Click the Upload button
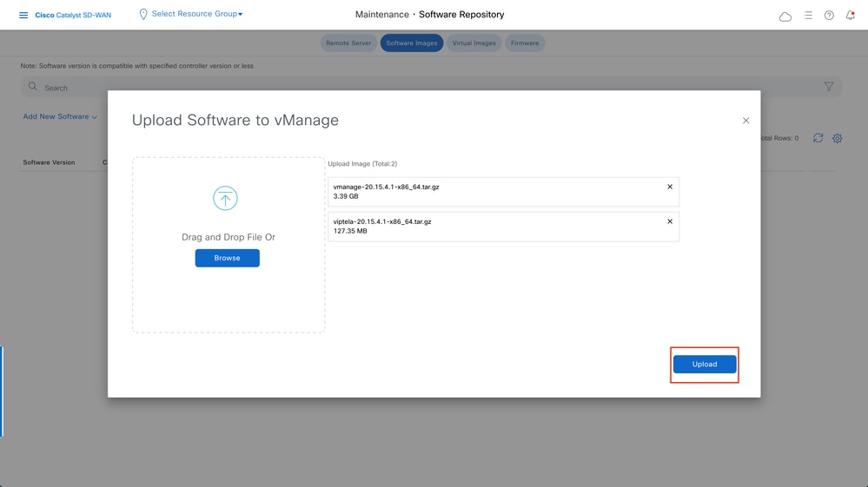Screen dimensions: 868x487 tap(705, 365)
